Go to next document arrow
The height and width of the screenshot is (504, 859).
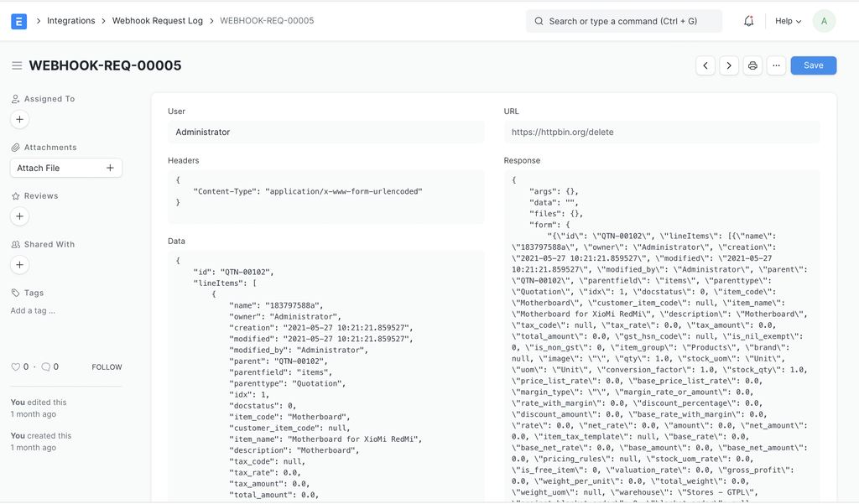pos(729,65)
